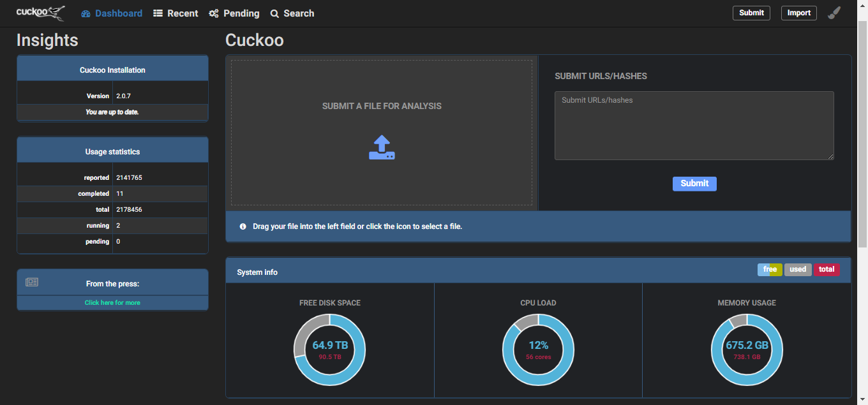
Task: Click the '56 cores' label
Action: (x=538, y=357)
